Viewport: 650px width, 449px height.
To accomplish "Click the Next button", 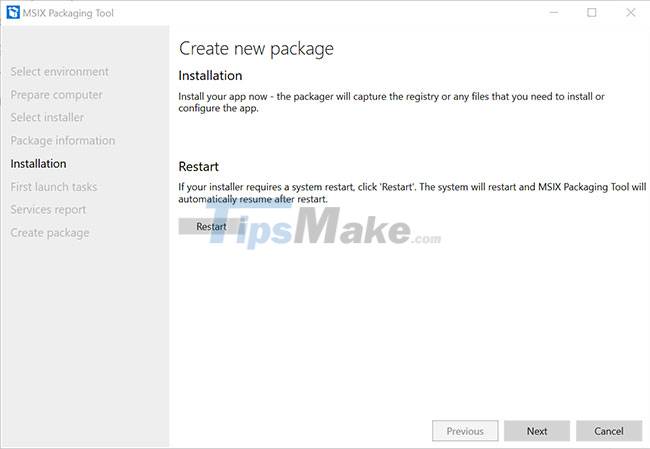I will coord(537,431).
